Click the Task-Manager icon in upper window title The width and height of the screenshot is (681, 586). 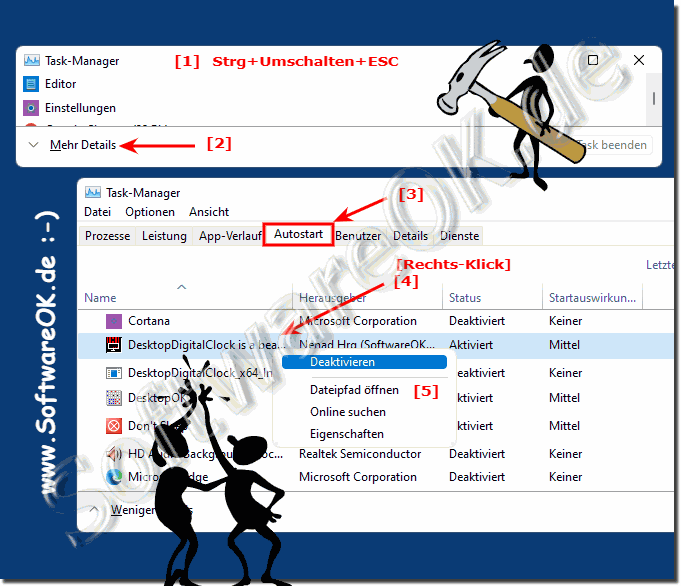(x=32, y=60)
